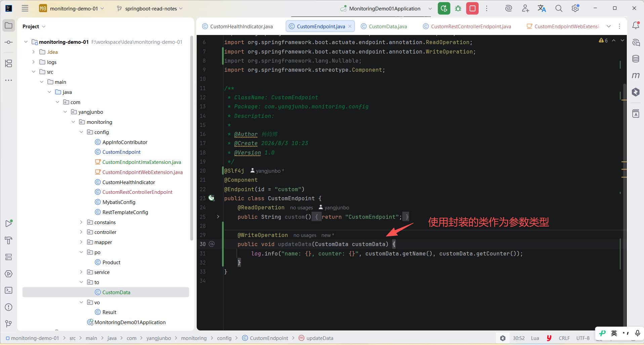Expand the .idea folder
Screen dimensions: 644x345
[34, 52]
